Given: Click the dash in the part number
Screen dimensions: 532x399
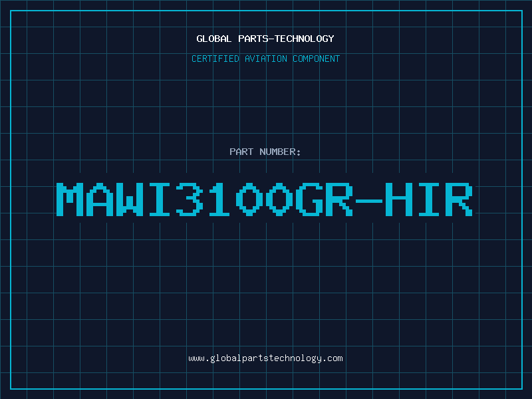Looking at the screenshot, I should [x=369, y=201].
